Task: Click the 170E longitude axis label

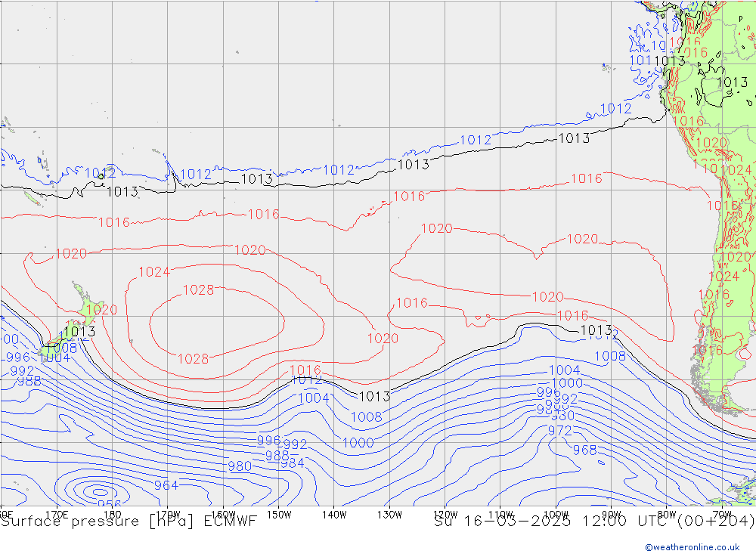Action: (x=57, y=515)
